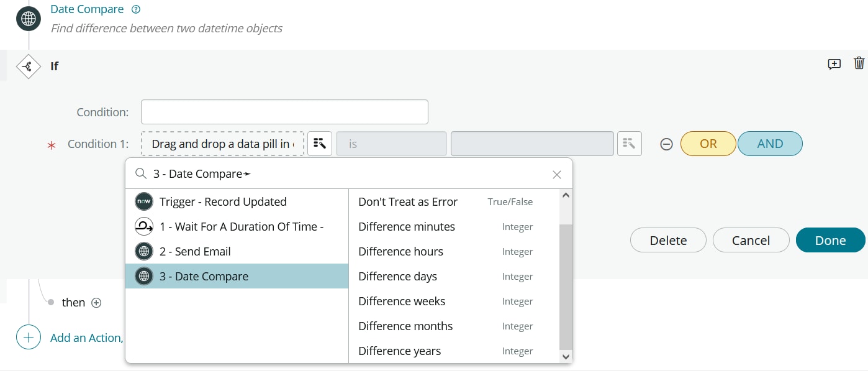The width and height of the screenshot is (868, 373).
Task: Open the 'is' operator dropdown
Action: click(x=391, y=144)
